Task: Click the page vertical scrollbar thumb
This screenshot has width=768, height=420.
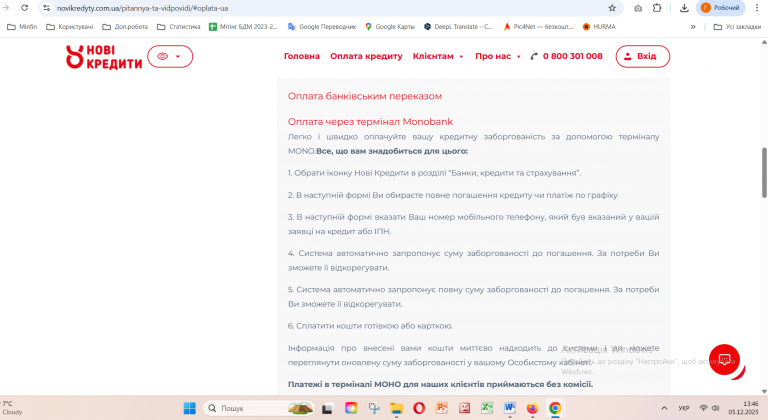Action: (x=764, y=173)
